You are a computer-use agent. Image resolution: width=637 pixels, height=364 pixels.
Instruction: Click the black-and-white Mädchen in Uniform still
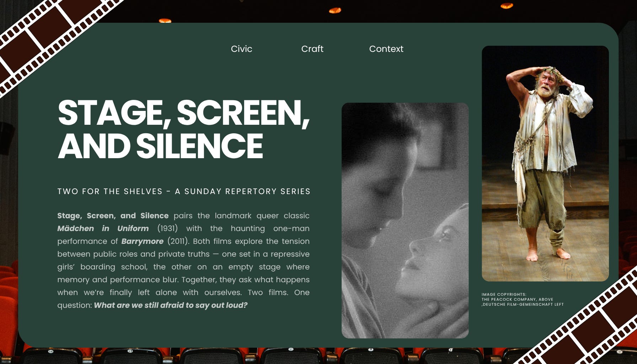pos(405,220)
